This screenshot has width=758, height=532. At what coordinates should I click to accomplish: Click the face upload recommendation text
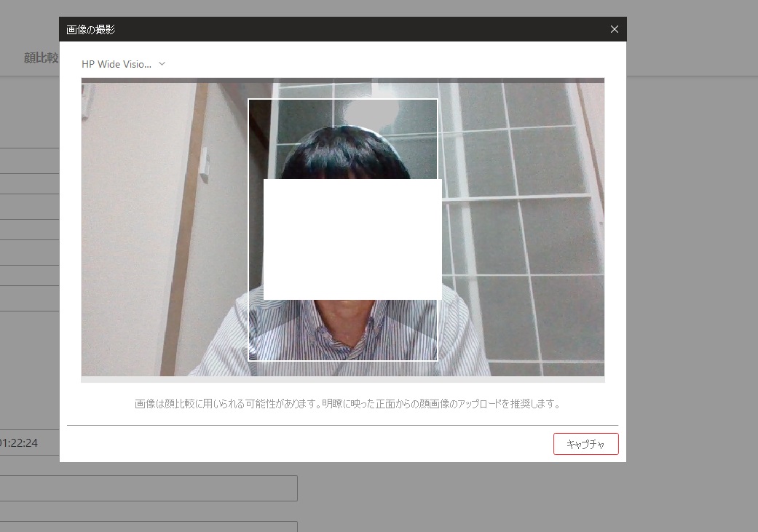pos(342,404)
